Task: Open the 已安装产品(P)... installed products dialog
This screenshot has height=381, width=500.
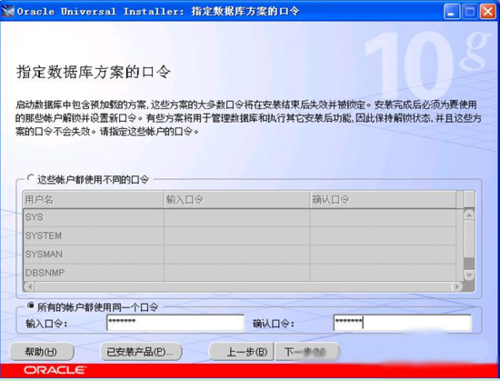Action: click(x=141, y=352)
